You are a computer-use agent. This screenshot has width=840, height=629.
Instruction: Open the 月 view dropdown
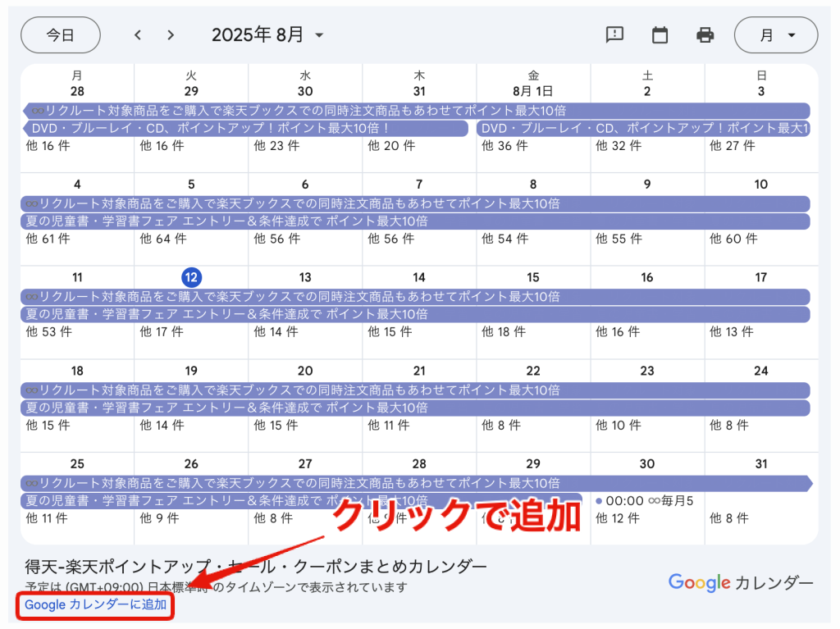pyautogui.click(x=776, y=34)
